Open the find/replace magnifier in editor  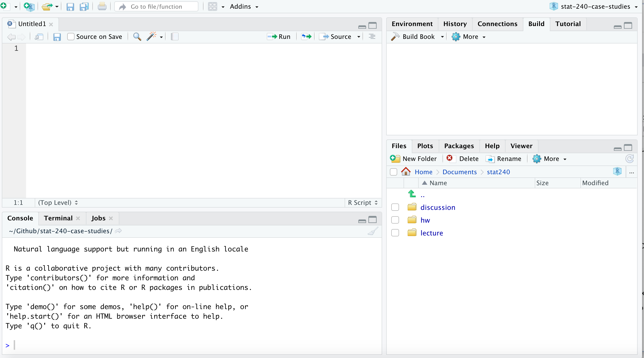pos(137,37)
